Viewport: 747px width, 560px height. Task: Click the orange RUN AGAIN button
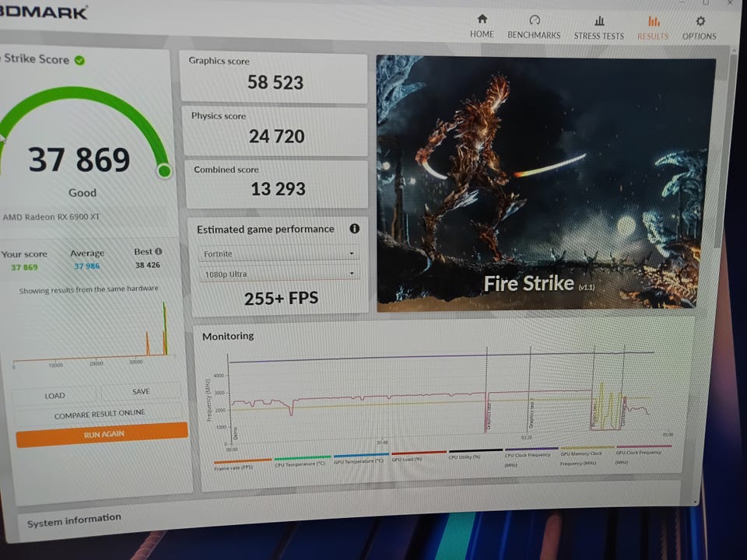click(102, 434)
